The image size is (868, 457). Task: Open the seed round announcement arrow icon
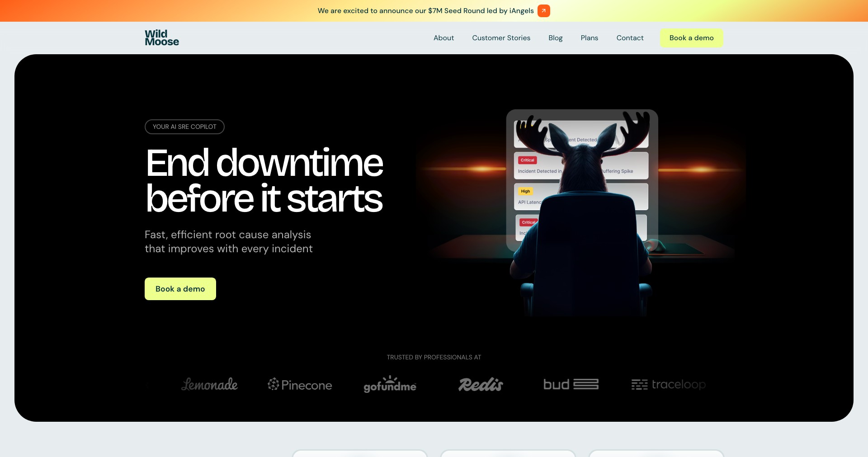(x=543, y=11)
